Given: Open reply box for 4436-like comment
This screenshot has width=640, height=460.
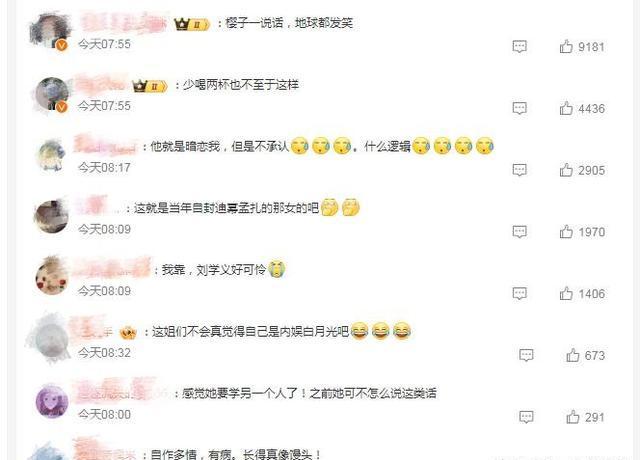Looking at the screenshot, I should pyautogui.click(x=520, y=108).
